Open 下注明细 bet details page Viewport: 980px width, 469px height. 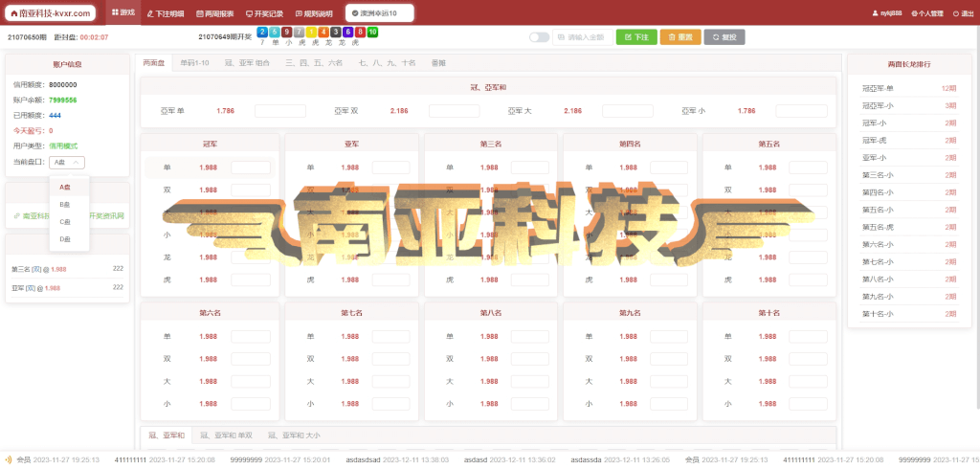[x=166, y=13]
